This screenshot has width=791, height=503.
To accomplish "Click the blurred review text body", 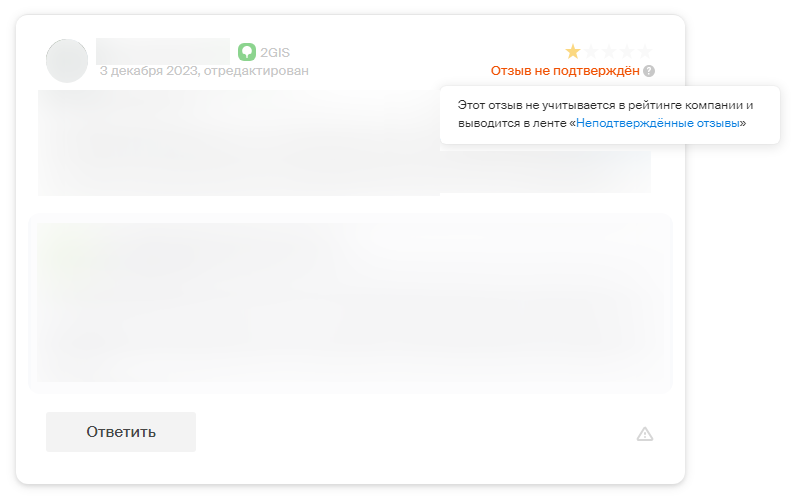I will (240, 142).
